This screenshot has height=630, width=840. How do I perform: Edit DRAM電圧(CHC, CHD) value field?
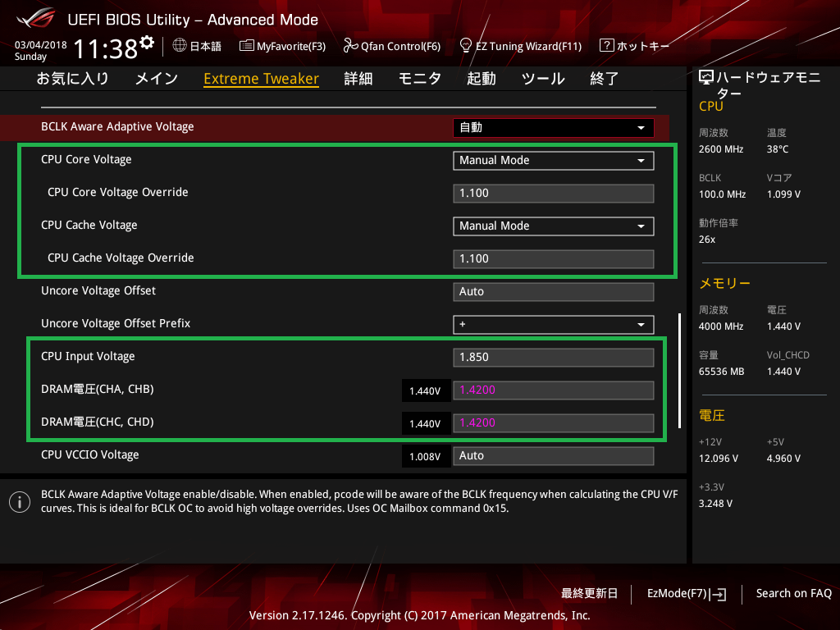[x=554, y=422]
